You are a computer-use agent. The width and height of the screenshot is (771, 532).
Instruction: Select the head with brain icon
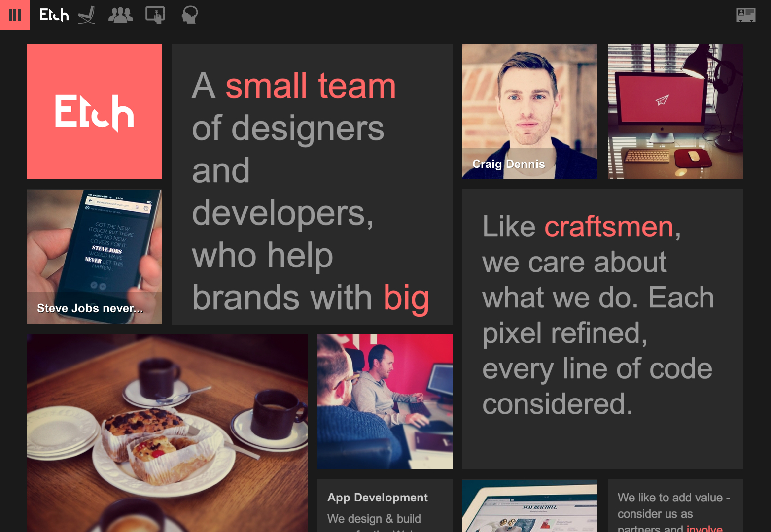click(x=189, y=15)
